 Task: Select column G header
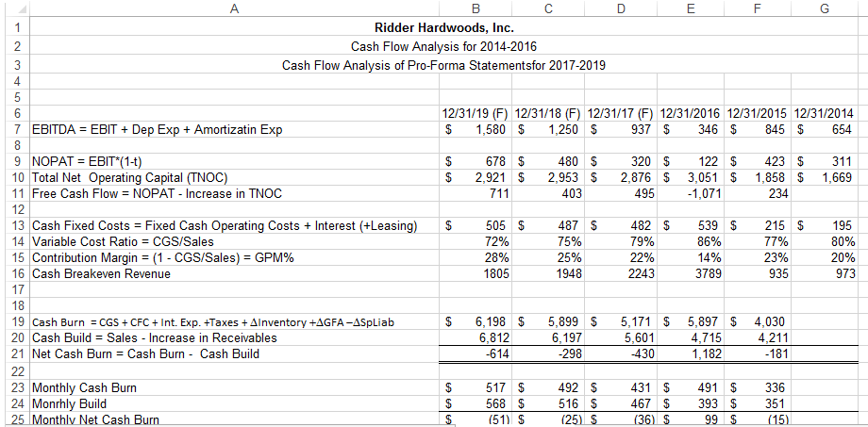click(x=824, y=8)
